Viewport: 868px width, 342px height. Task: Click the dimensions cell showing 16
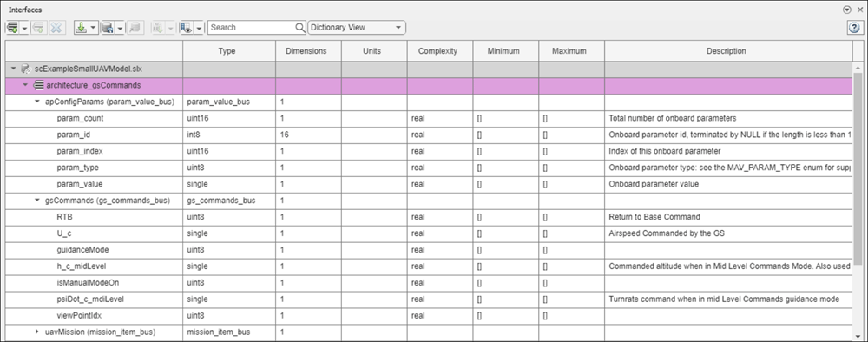308,135
